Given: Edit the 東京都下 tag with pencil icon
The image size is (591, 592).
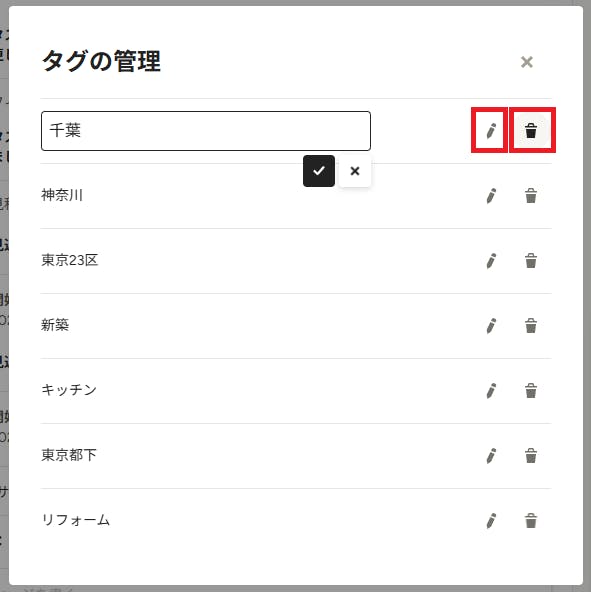Looking at the screenshot, I should [x=491, y=456].
